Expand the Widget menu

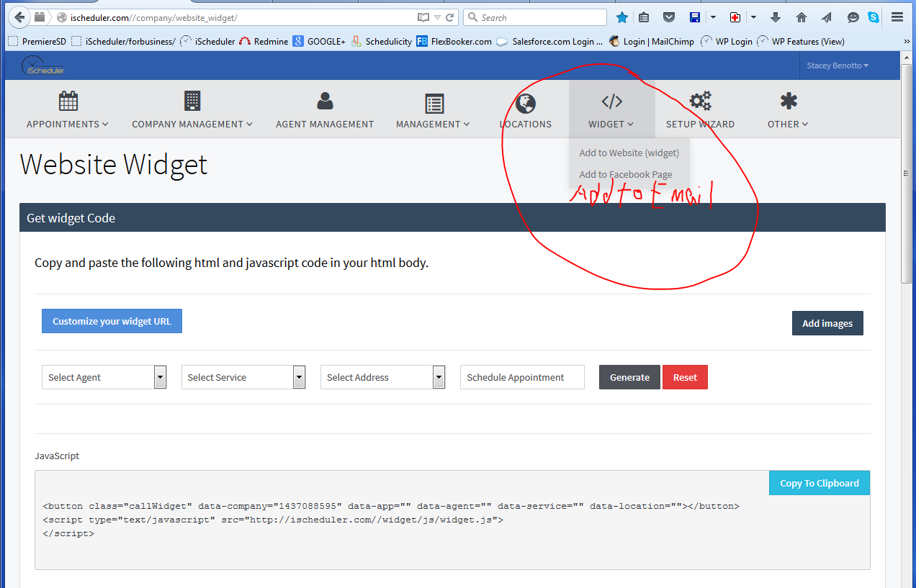tap(611, 124)
